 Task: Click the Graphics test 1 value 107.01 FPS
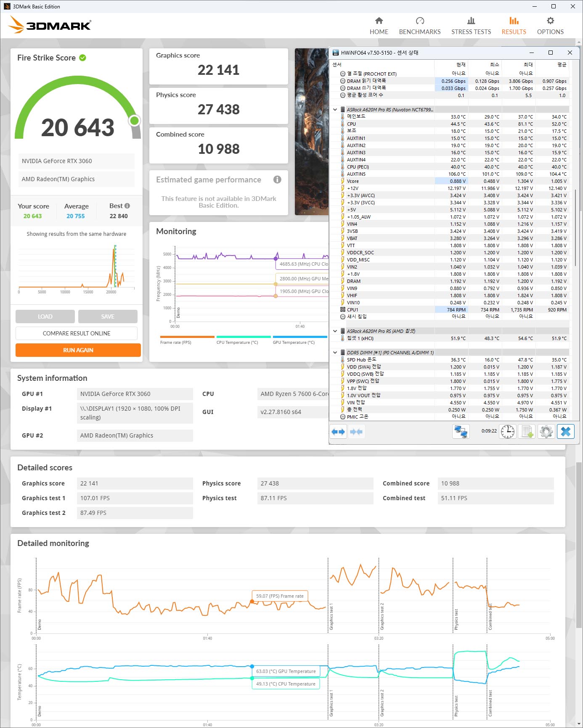click(x=135, y=498)
